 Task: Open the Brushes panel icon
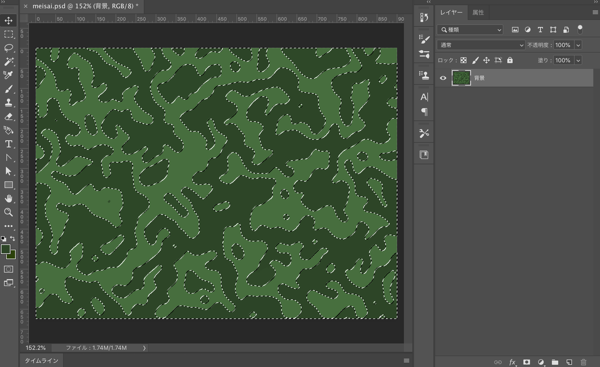(424, 54)
